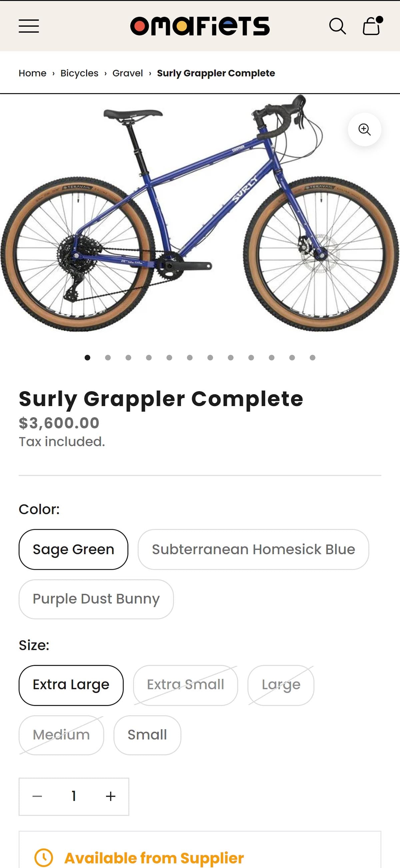Click the quantity number field
The width and height of the screenshot is (400, 868).
(x=74, y=797)
